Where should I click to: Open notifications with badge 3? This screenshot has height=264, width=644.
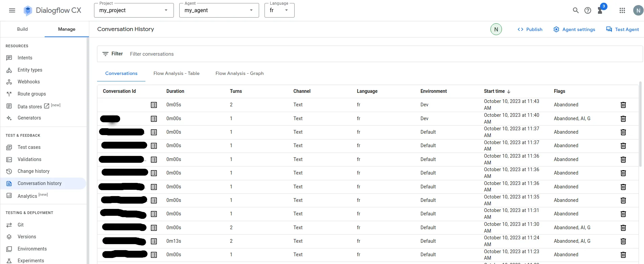coord(601,10)
